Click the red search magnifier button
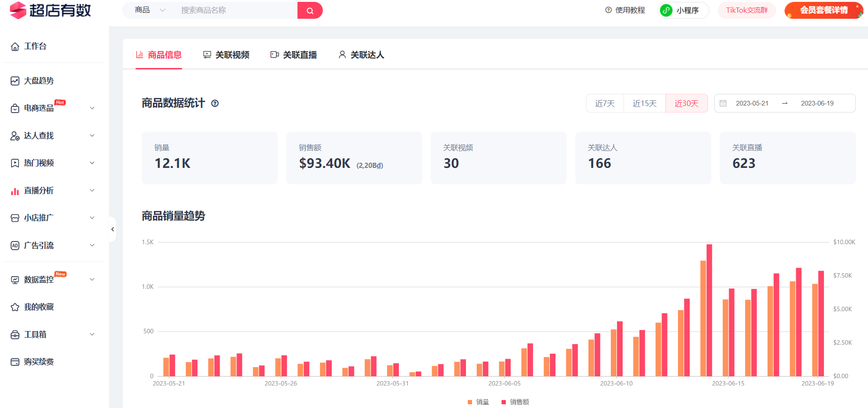This screenshot has height=408, width=868. (310, 10)
